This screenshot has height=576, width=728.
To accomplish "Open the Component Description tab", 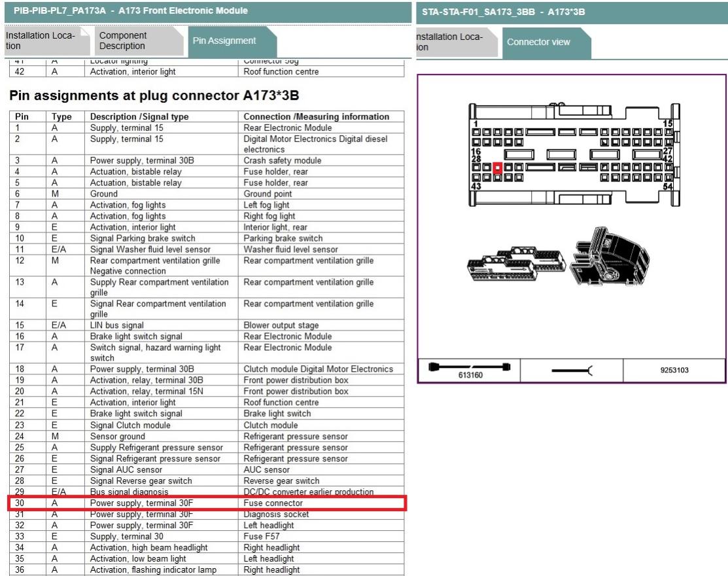I will (123, 41).
